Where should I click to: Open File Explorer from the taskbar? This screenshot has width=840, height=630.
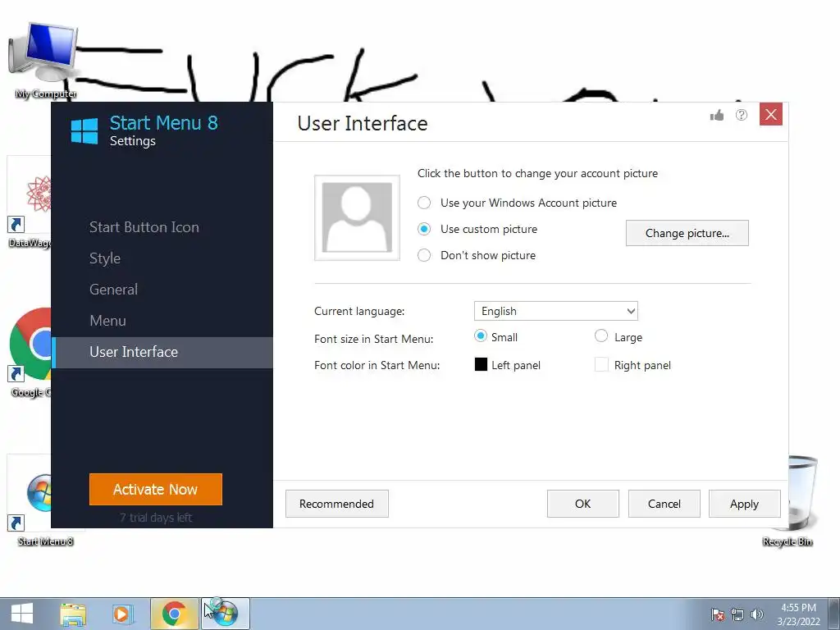point(73,614)
